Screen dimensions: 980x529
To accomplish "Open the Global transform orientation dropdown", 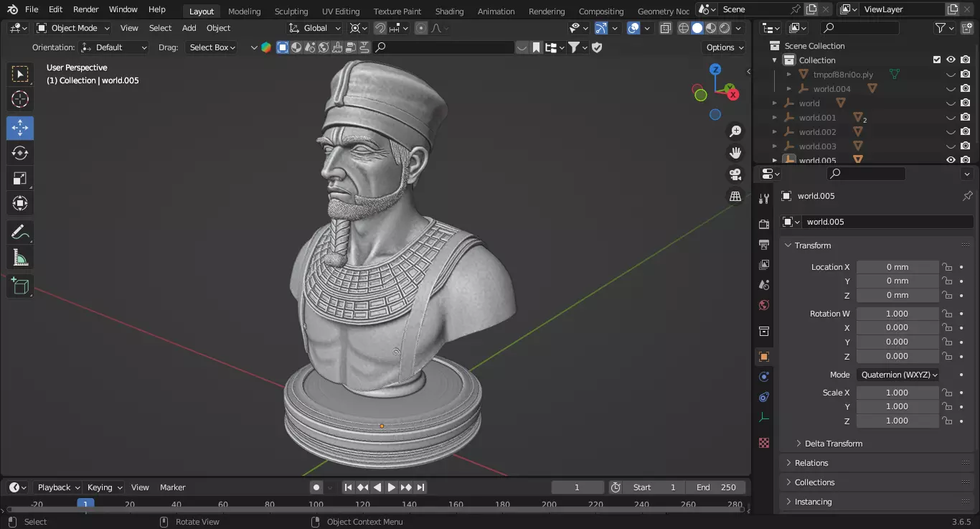I will [x=315, y=28].
